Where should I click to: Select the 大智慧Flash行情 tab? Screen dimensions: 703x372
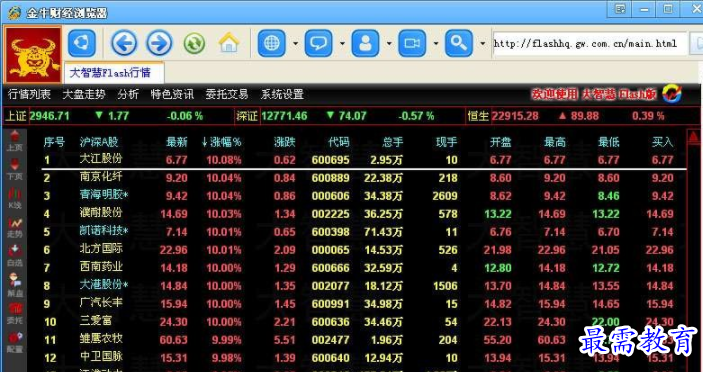[115, 73]
